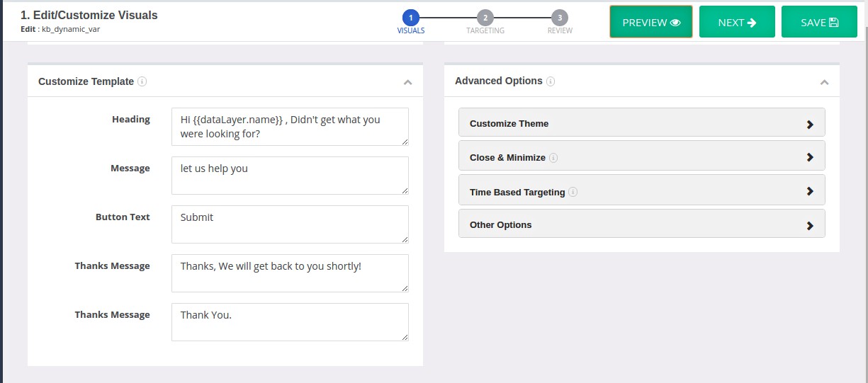This screenshot has height=383, width=868.
Task: Collapse the Advanced Options panel chevron
Action: tap(824, 82)
